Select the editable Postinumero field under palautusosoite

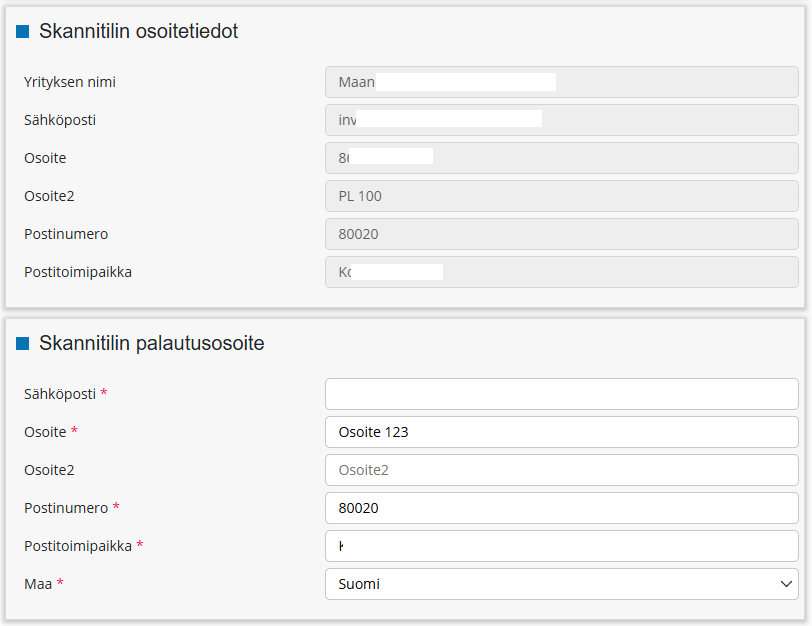point(562,508)
